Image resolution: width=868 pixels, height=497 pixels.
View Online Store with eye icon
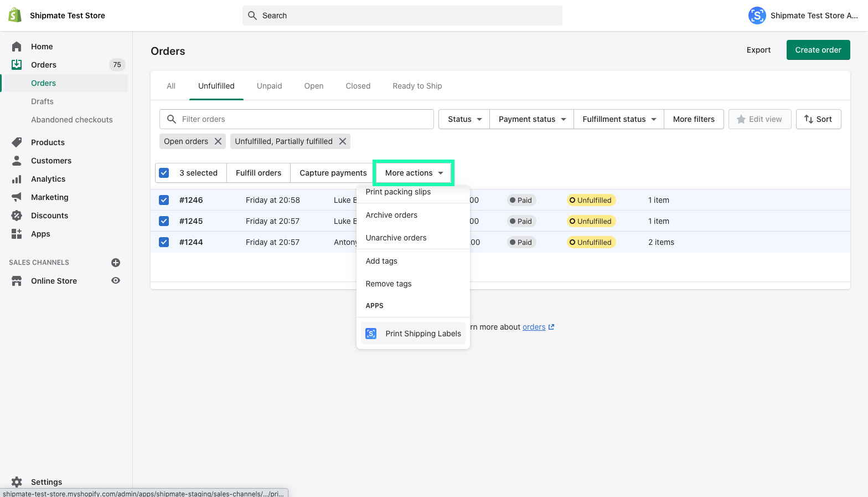pos(116,280)
